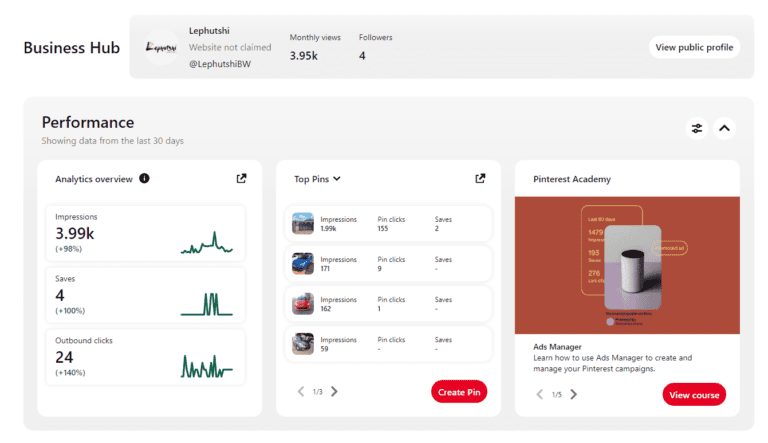Go to next Top Pins page

pyautogui.click(x=335, y=392)
